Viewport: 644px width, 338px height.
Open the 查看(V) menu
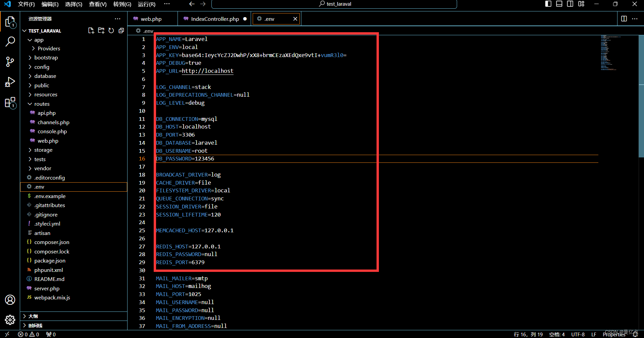[x=98, y=4]
